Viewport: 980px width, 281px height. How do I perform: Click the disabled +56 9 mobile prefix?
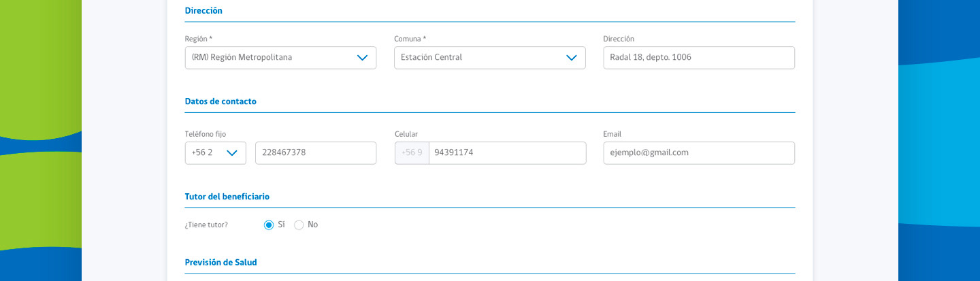coord(412,153)
